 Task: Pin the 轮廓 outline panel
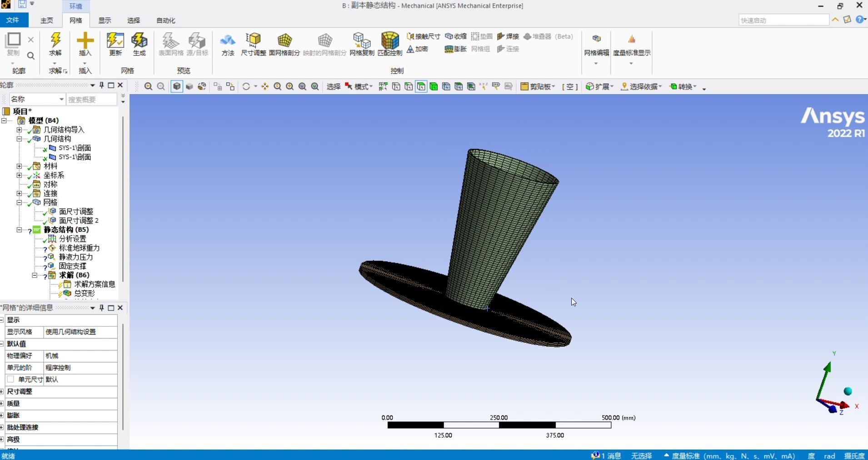(x=101, y=85)
